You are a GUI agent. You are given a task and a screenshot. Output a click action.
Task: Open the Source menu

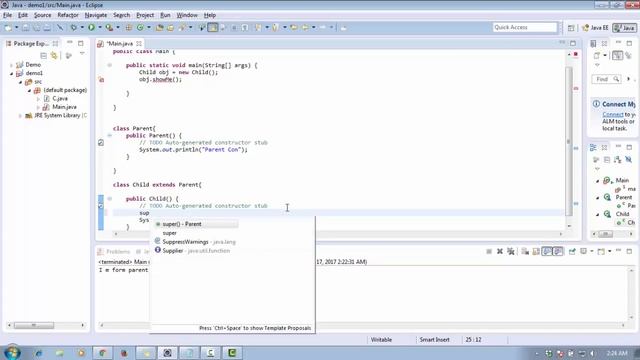coord(42,15)
